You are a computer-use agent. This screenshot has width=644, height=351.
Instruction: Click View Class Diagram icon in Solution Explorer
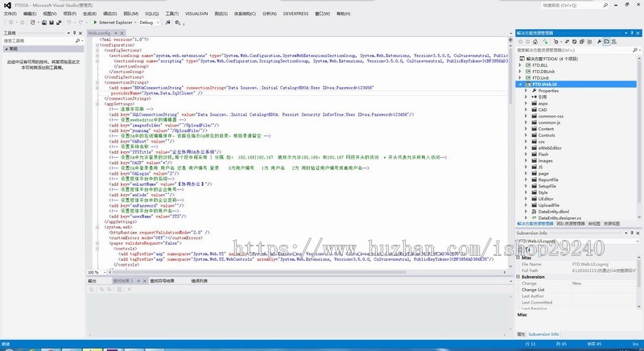[x=614, y=42]
